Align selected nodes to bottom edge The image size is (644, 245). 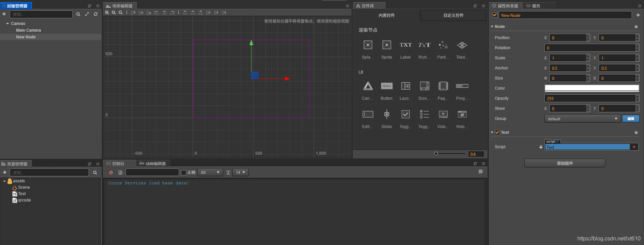(149, 12)
